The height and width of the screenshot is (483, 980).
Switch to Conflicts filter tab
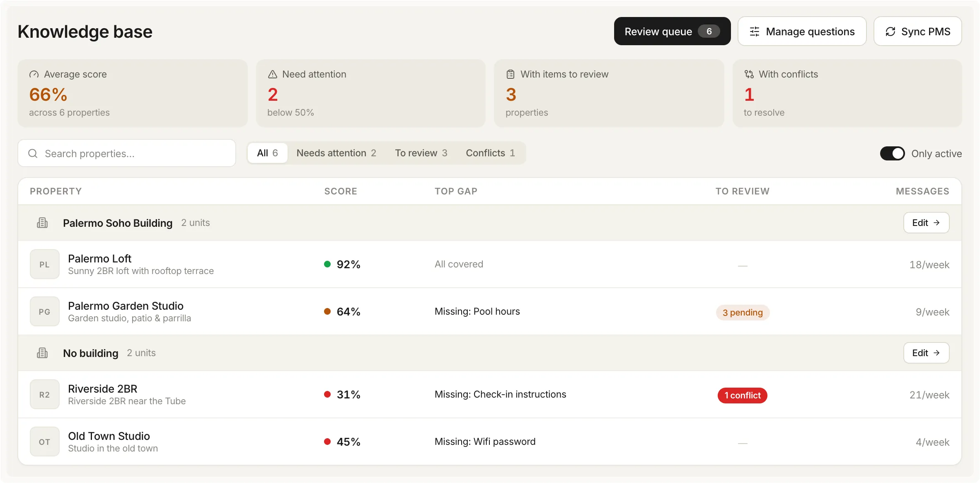(490, 153)
